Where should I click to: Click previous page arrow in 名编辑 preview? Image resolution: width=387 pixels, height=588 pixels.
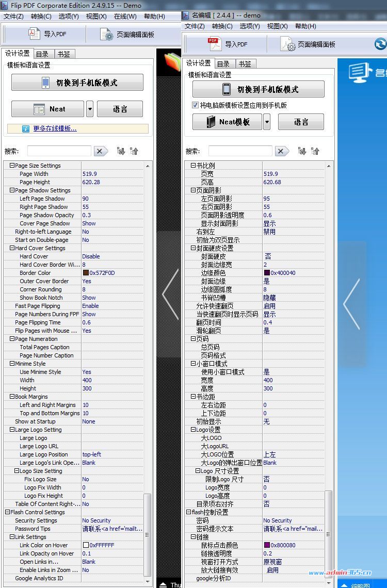click(352, 304)
